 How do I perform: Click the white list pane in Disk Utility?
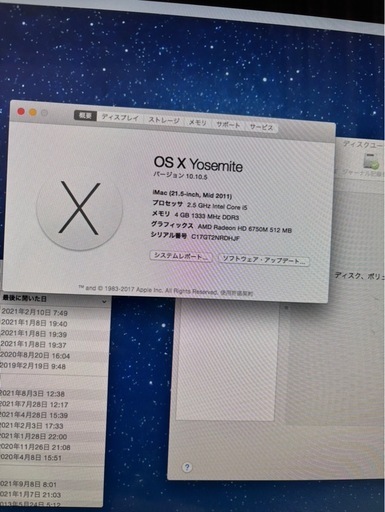pos(227,360)
